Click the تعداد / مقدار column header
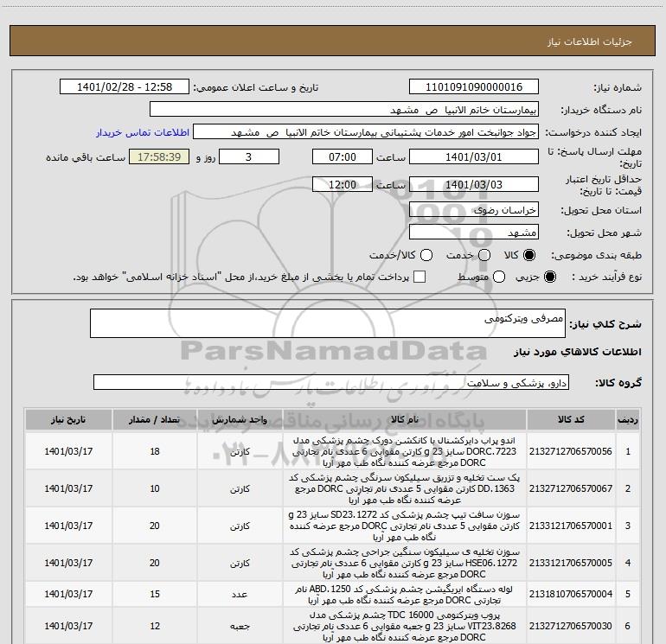The image size is (666, 644). click(x=155, y=420)
